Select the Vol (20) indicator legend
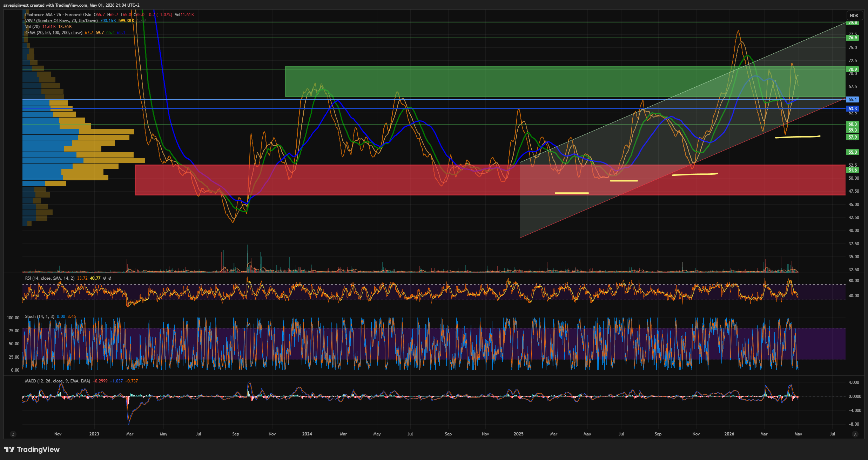868x460 pixels. coord(33,27)
